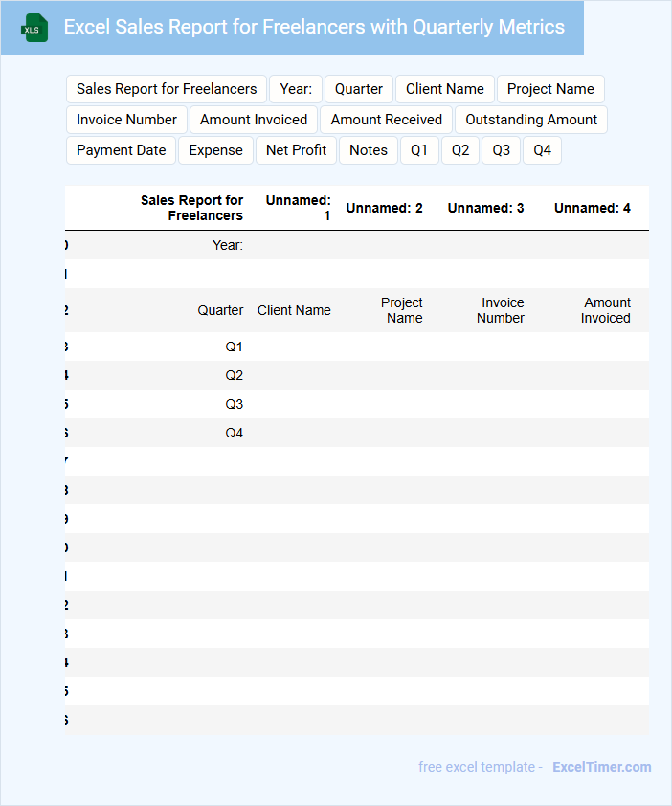Screen dimensions: 672x806
Task: Select the 'Sales Report for Freelancers' tag
Action: [x=167, y=89]
